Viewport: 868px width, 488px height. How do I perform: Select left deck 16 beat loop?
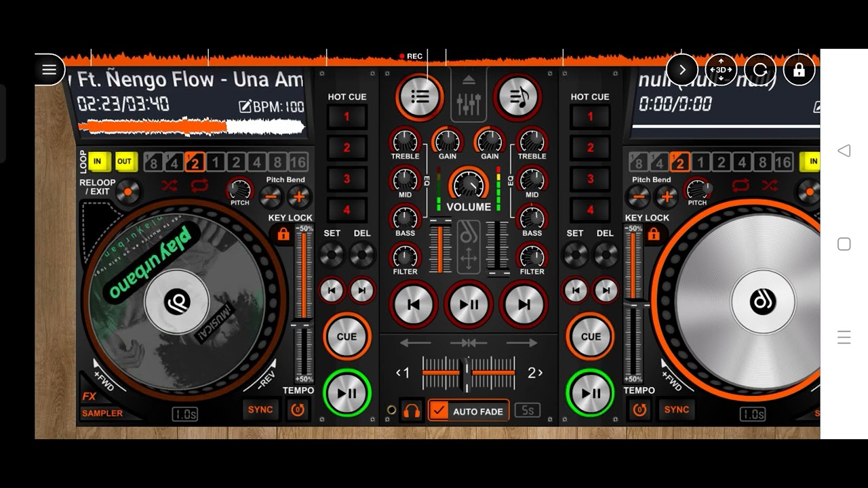pos(298,162)
